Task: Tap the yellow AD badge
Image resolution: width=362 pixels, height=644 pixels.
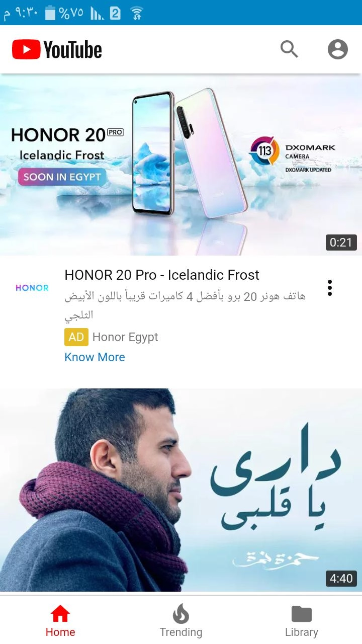Action: [x=76, y=337]
